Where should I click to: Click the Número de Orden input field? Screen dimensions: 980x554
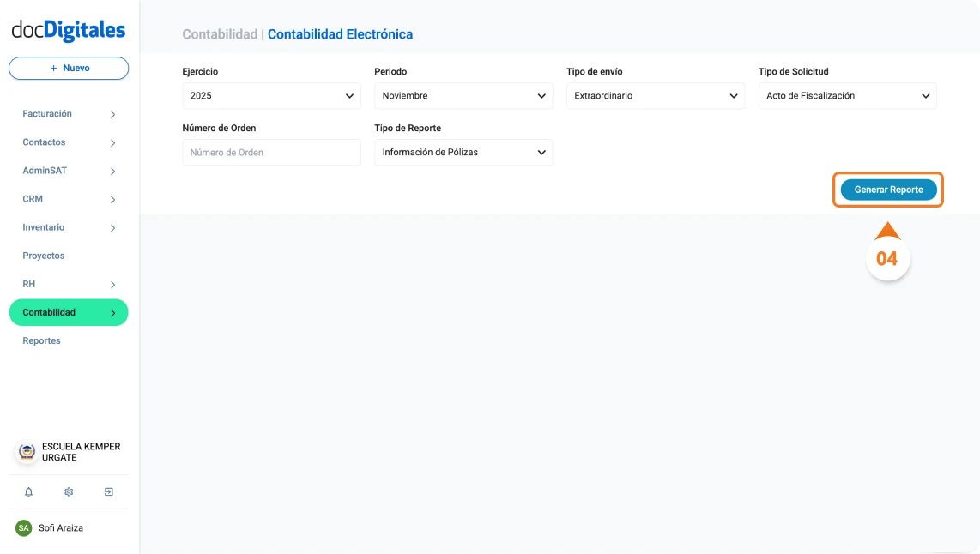click(271, 152)
